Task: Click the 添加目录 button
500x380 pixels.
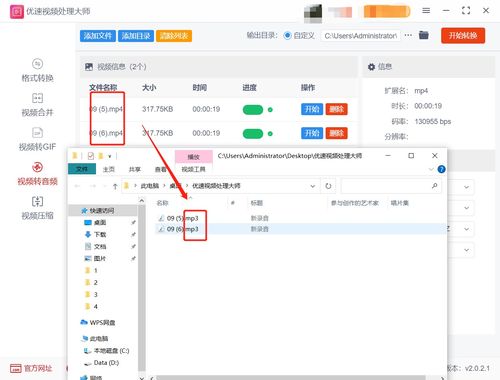Action: pyautogui.click(x=136, y=36)
